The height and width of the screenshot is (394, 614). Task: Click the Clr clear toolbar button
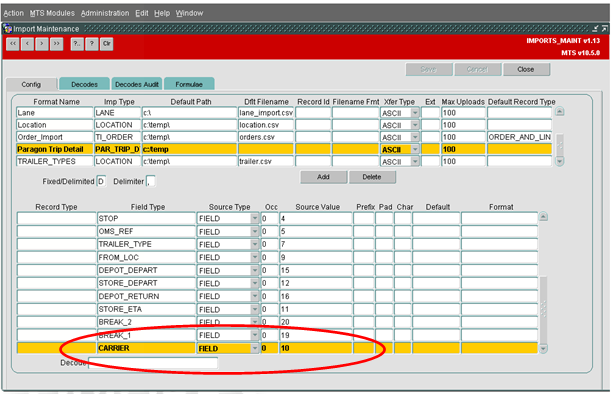point(107,43)
